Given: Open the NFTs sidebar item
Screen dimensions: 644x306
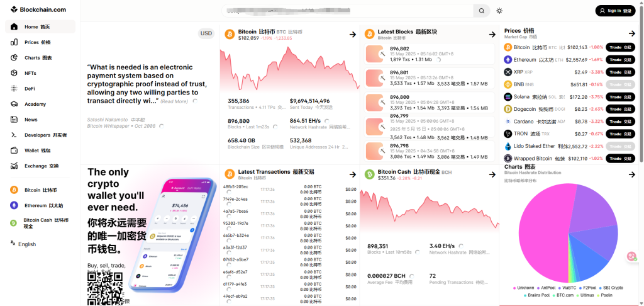Looking at the screenshot, I should (x=40, y=73).
